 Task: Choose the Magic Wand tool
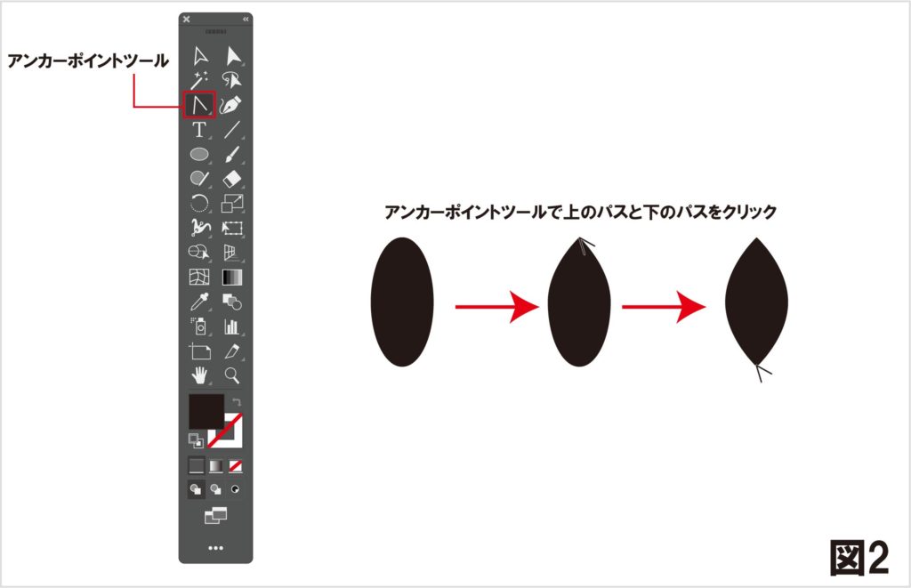[199, 81]
